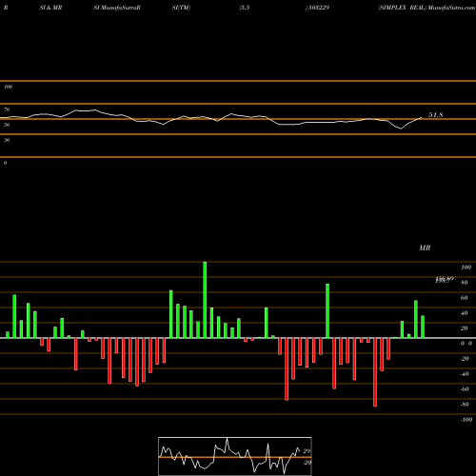Click the RSI line endpoint next to 51.8
The image size is (476, 476).
(x=422, y=117)
